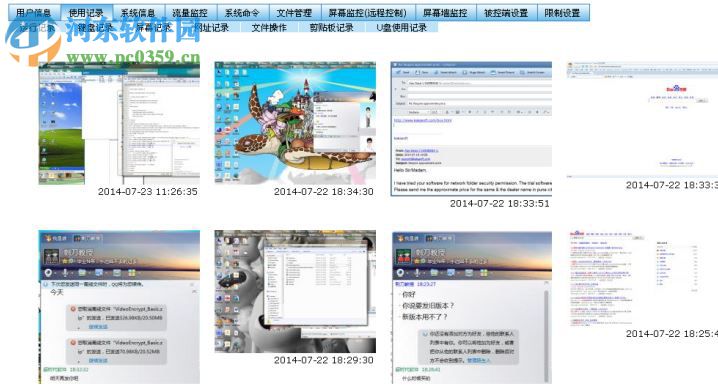
Task: Switch to 屏幕监控(远程控制) tab
Action: coord(368,13)
